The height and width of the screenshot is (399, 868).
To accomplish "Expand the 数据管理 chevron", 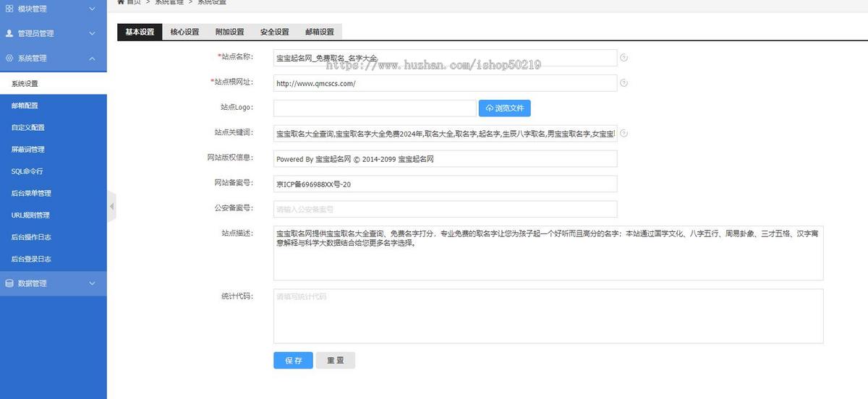I will pyautogui.click(x=92, y=283).
